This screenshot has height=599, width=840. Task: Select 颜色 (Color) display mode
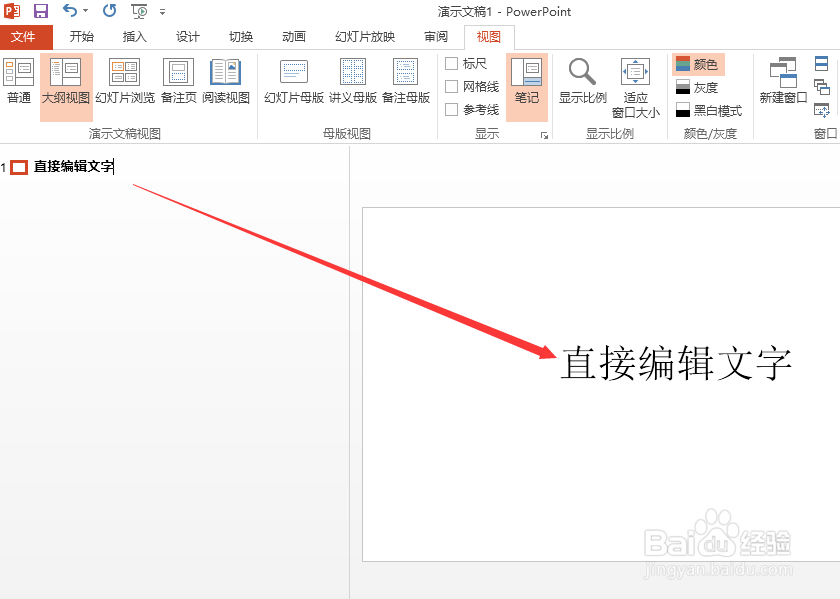point(698,64)
